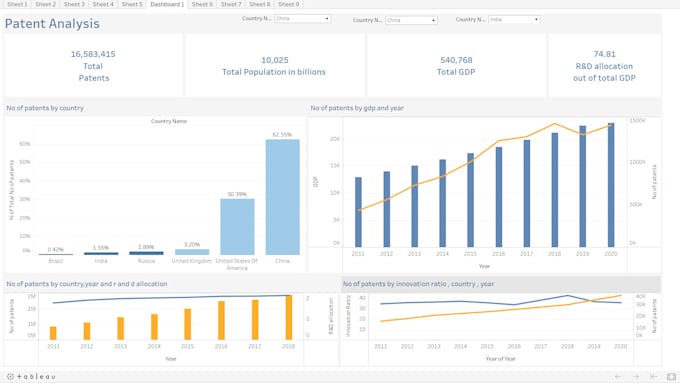680x383 pixels.
Task: Switch to the Sheet 9 tab
Action: pos(289,4)
